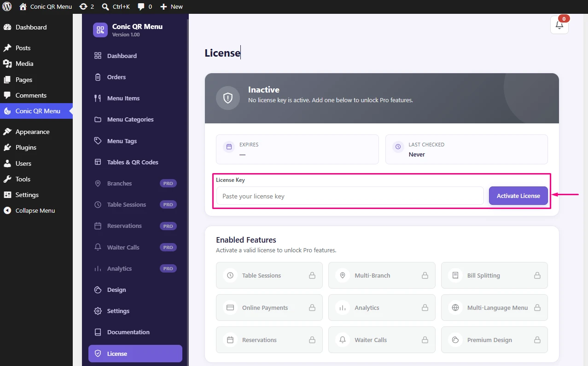588x366 pixels.
Task: Click the Waiter Calls feature card
Action: pos(382,340)
